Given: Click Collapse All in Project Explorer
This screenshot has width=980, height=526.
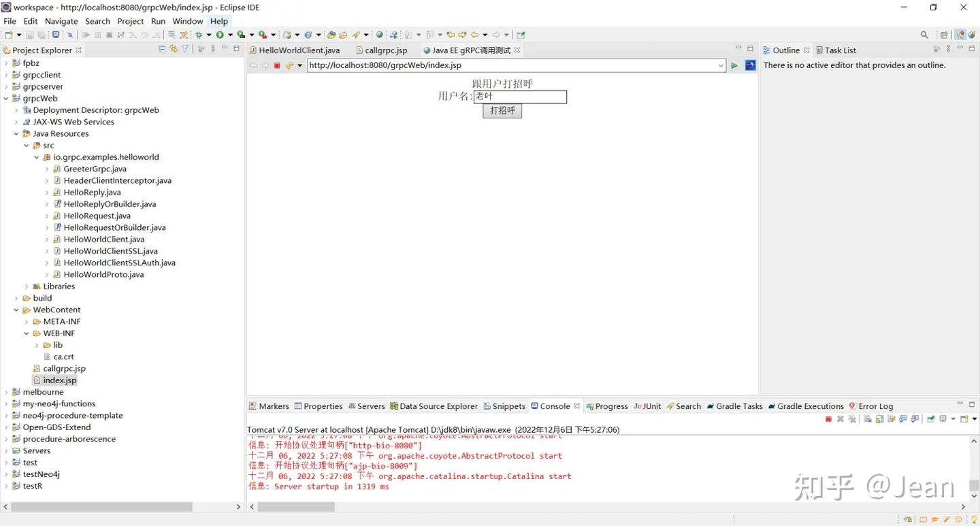Looking at the screenshot, I should click(162, 49).
